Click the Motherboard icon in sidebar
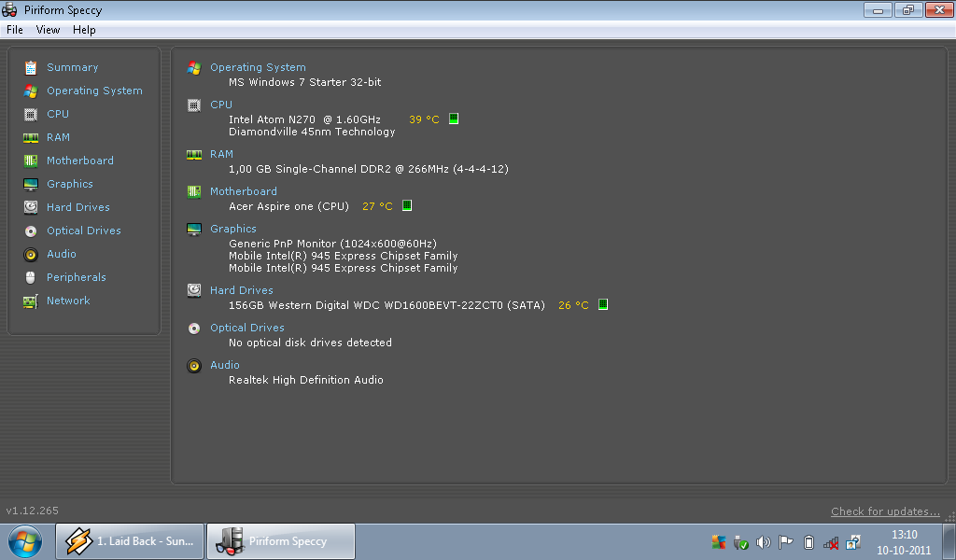Image resolution: width=956 pixels, height=560 pixels. click(x=31, y=161)
